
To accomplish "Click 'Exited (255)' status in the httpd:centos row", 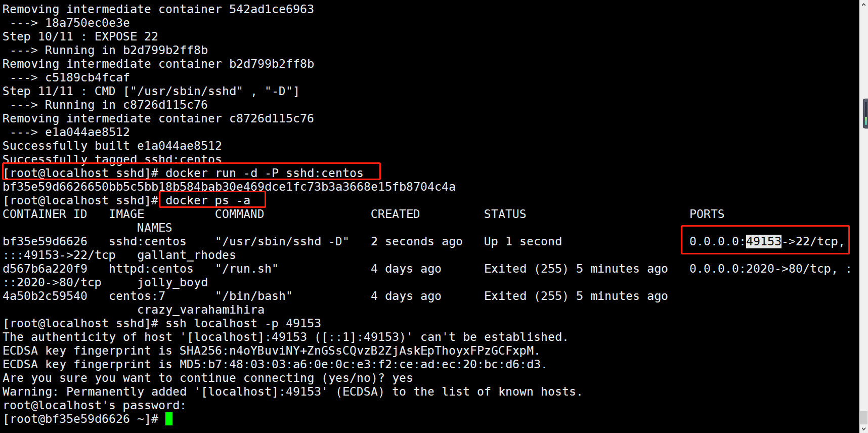I will point(526,269).
